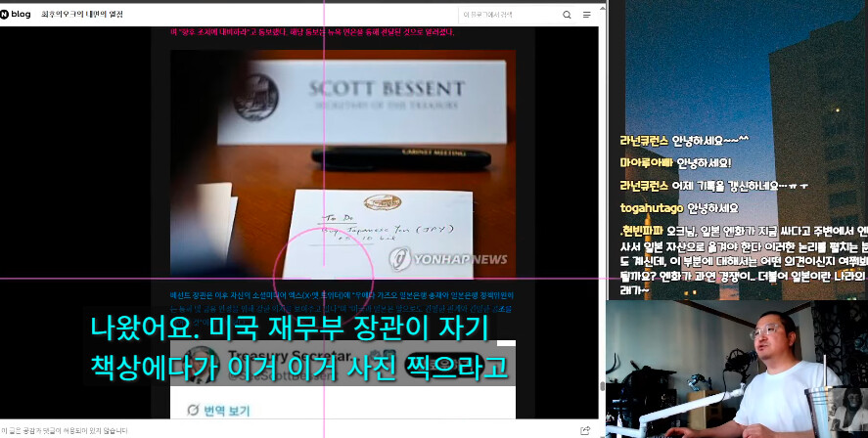
Task: Click 현빈파파's chat question about 엔화
Action: (744, 260)
